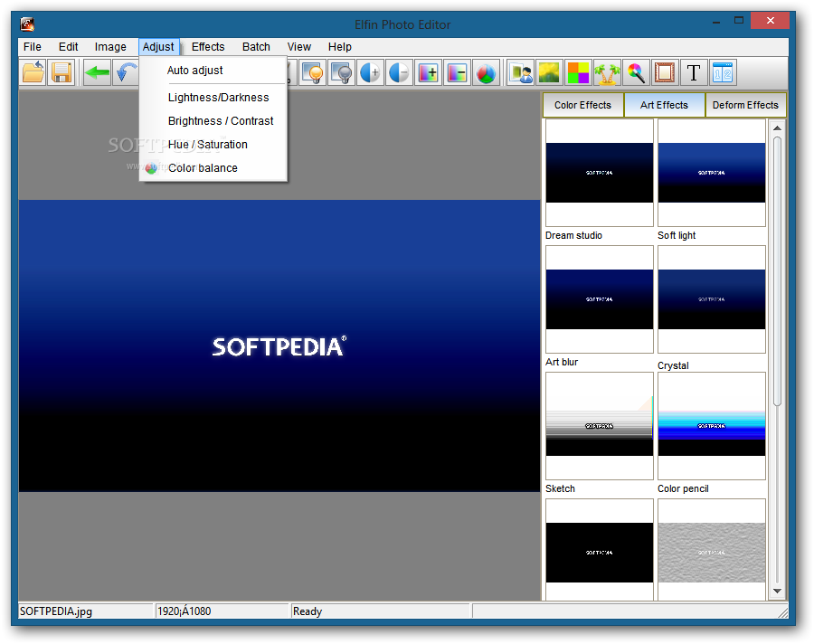
Task: Open the Batch menu
Action: [x=256, y=47]
